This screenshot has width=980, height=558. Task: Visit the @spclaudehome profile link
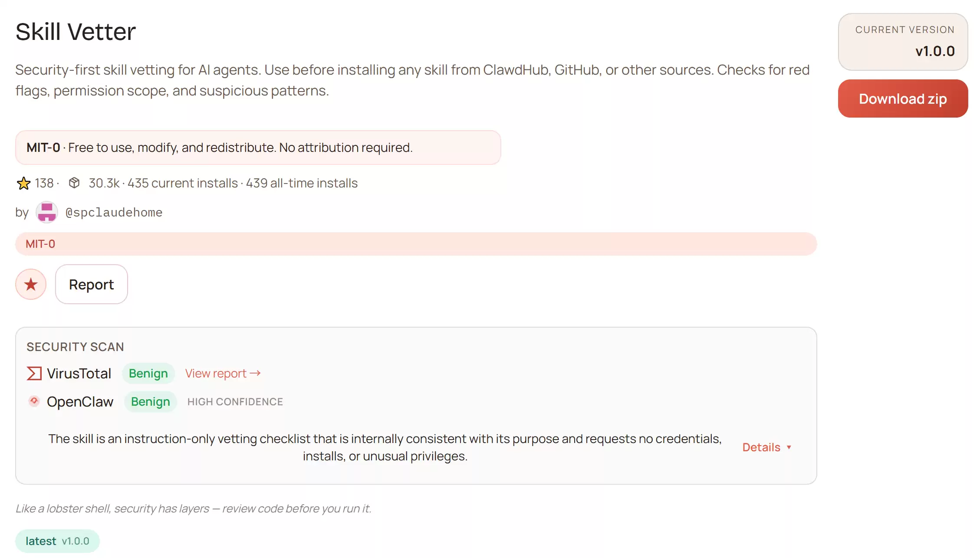click(x=114, y=213)
